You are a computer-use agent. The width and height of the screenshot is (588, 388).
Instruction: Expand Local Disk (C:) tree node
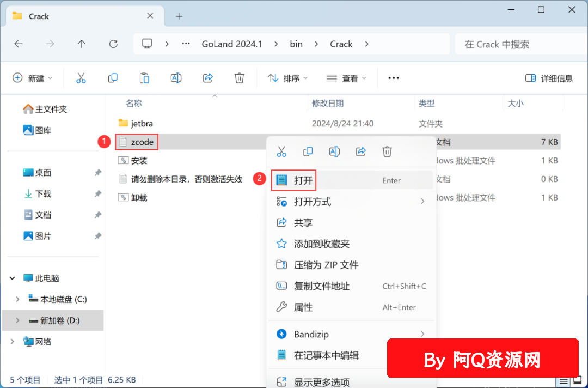coord(17,299)
